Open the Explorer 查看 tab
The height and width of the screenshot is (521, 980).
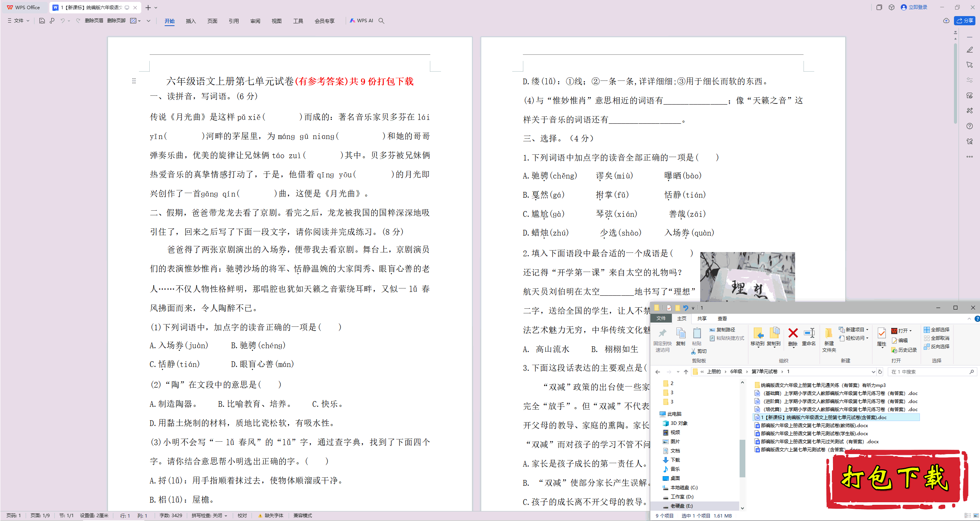click(722, 319)
